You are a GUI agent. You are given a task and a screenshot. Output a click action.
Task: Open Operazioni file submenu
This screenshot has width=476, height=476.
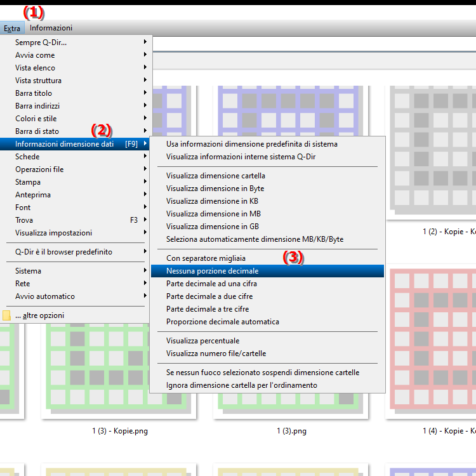[x=75, y=169]
